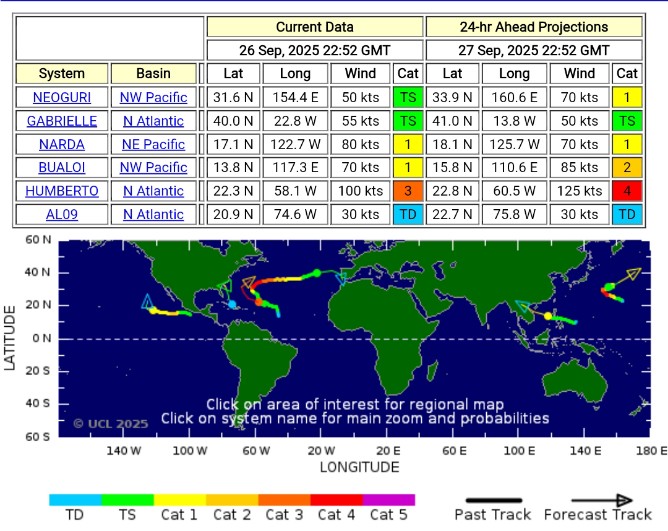Open the NEOGURI system link
The image size is (668, 531).
point(62,97)
